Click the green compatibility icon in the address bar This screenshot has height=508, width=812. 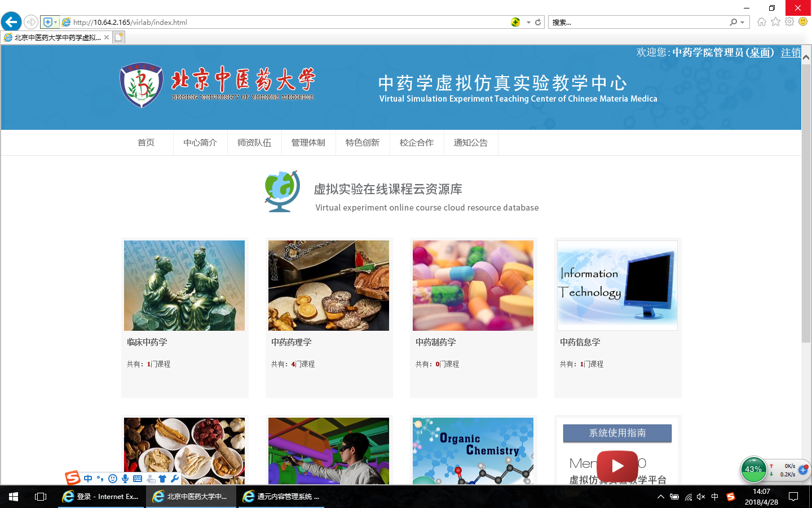[515, 22]
